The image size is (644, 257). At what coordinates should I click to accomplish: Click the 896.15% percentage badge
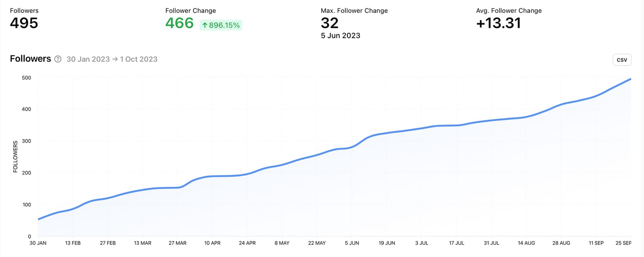click(221, 25)
